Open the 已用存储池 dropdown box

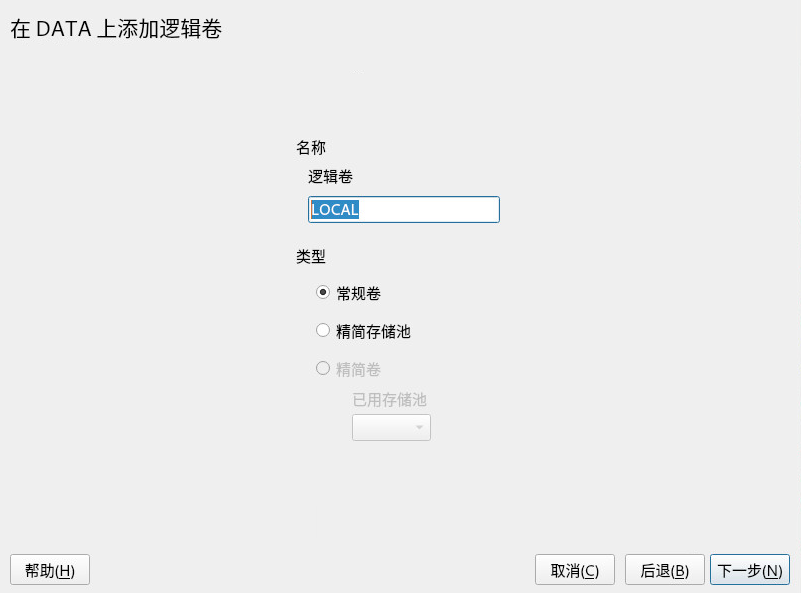pos(391,428)
